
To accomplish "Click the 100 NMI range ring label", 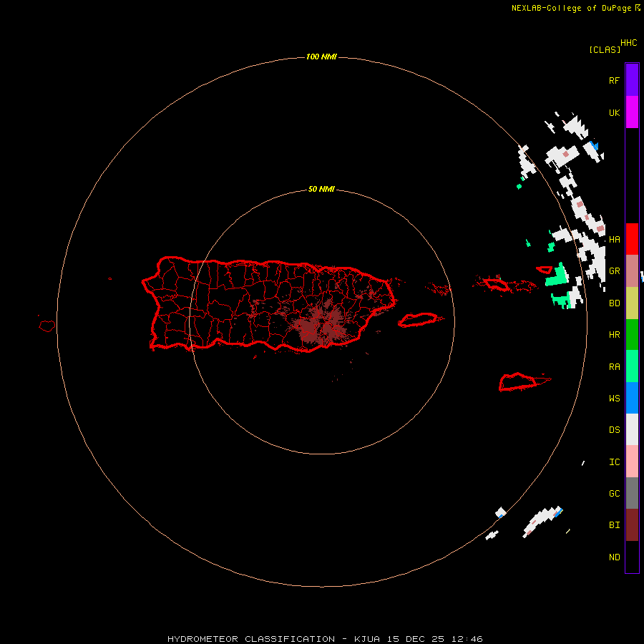I will [x=321, y=57].
